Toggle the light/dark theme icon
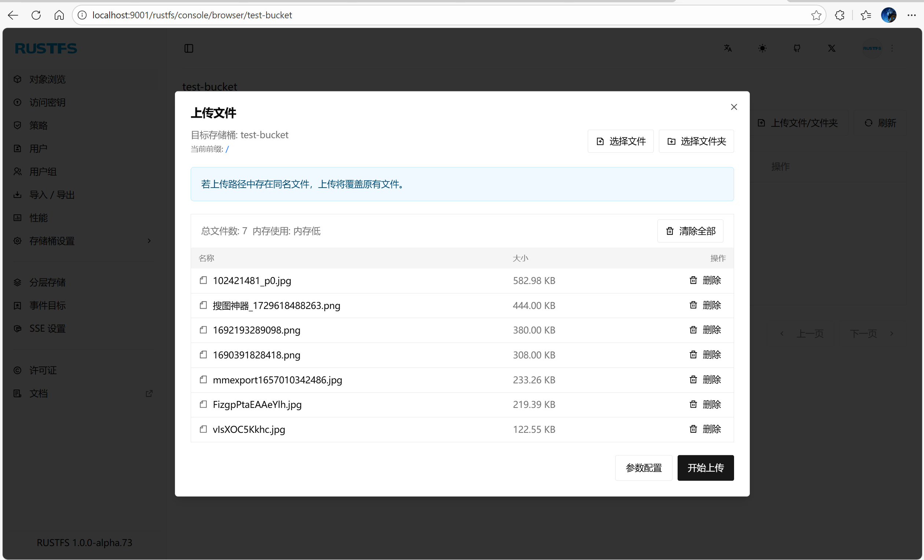The width and height of the screenshot is (924, 560). (x=762, y=48)
